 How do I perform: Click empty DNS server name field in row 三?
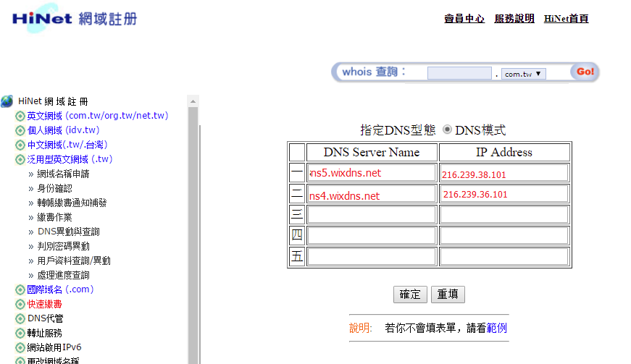tap(372, 214)
